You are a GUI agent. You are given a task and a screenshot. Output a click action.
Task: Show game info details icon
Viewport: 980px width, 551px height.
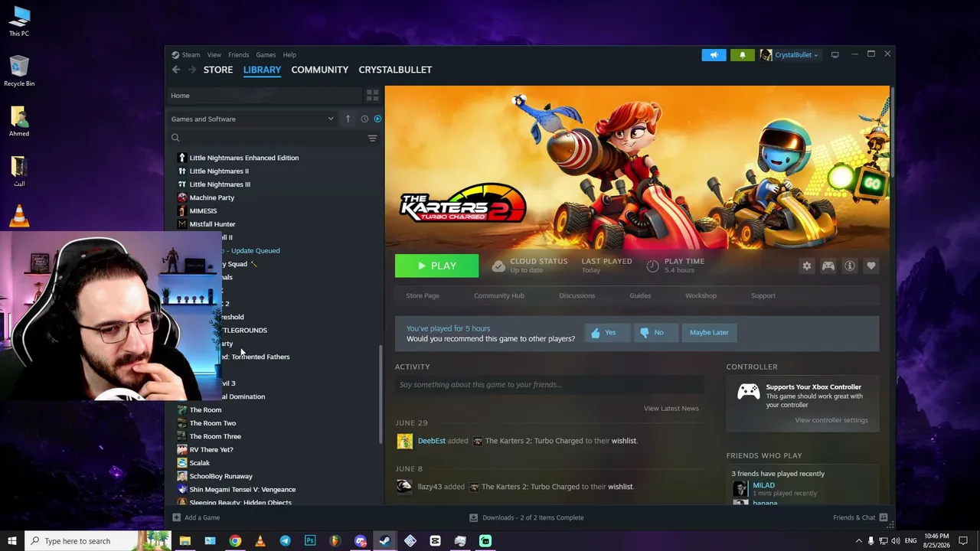click(849, 266)
